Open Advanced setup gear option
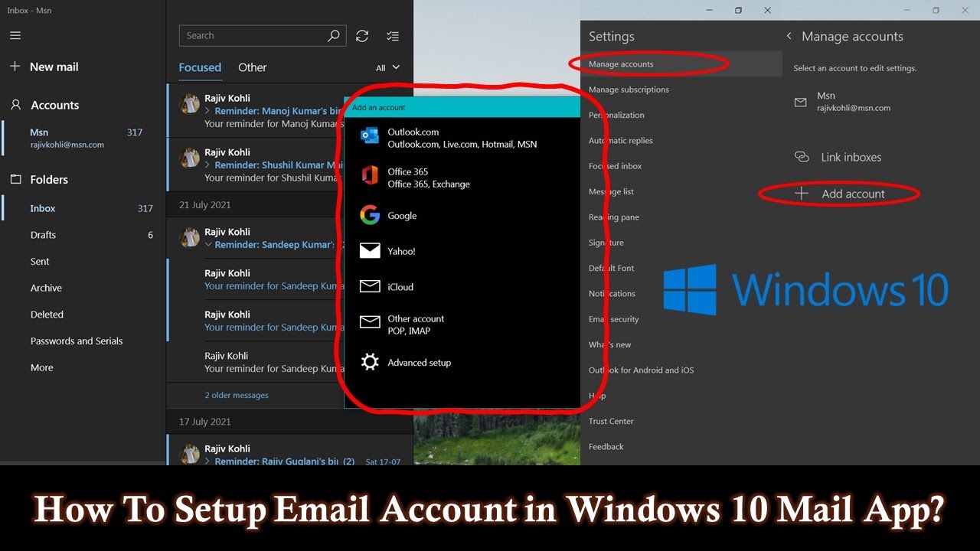 click(x=462, y=363)
